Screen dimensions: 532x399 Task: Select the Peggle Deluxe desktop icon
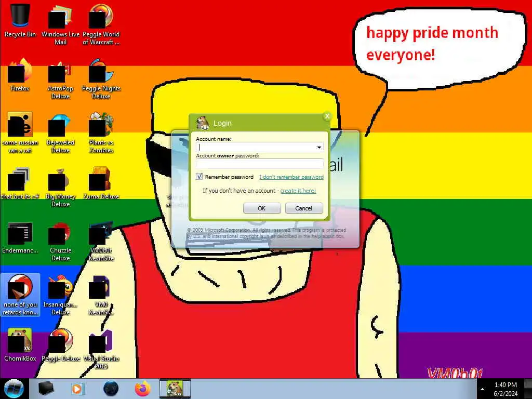click(x=60, y=345)
